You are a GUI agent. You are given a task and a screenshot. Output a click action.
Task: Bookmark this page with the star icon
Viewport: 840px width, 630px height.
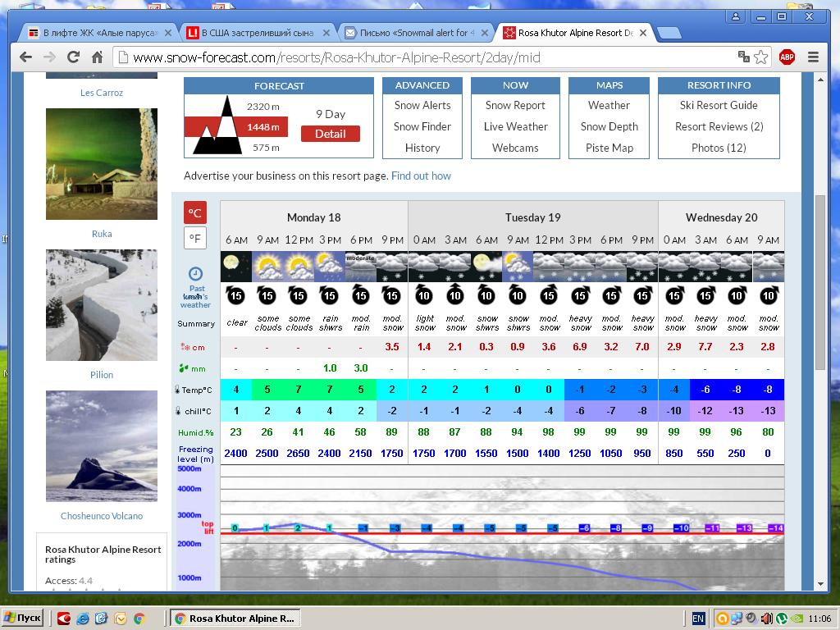coord(760,57)
